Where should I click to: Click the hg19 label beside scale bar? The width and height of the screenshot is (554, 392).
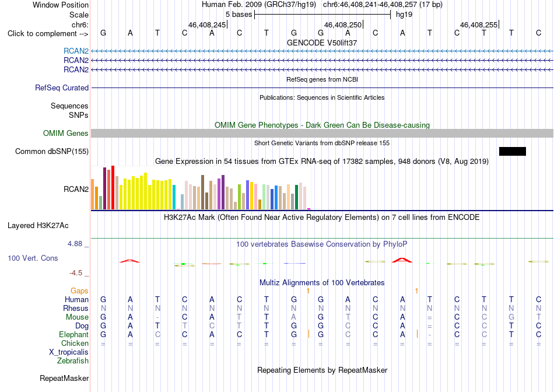[404, 15]
